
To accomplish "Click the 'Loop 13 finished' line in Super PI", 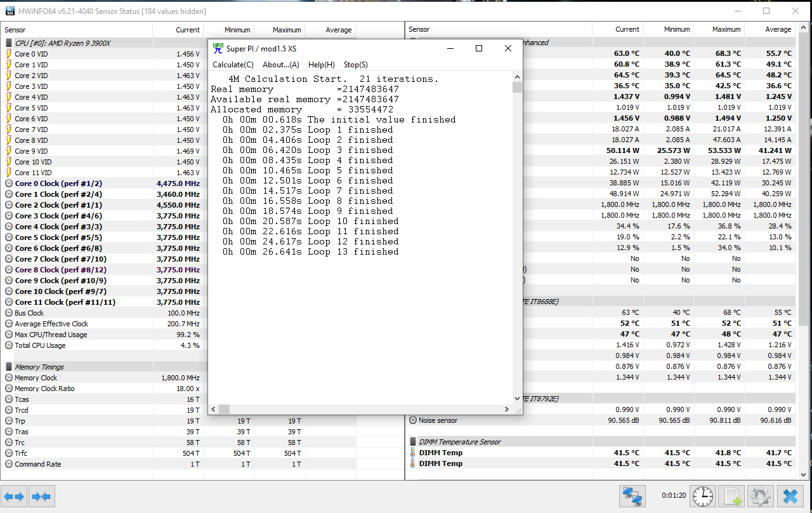I will point(311,252).
